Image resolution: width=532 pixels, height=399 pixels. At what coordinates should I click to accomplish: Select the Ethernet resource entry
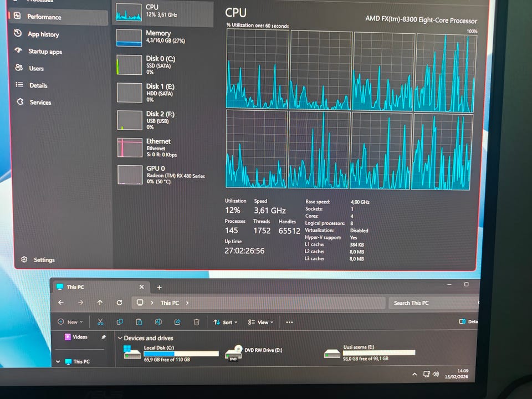tap(163, 147)
